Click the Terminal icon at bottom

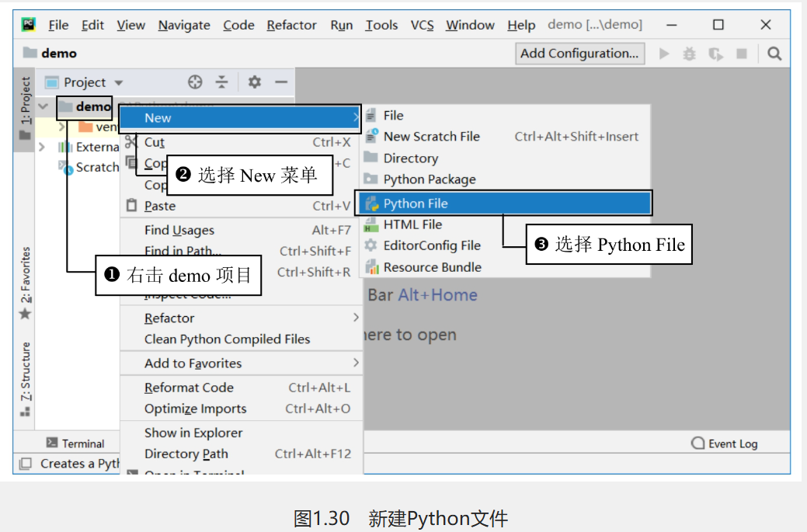click(52, 443)
